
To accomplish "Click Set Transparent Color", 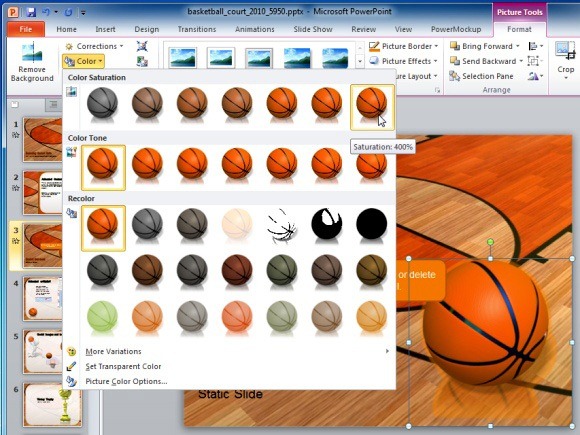I will (x=123, y=366).
